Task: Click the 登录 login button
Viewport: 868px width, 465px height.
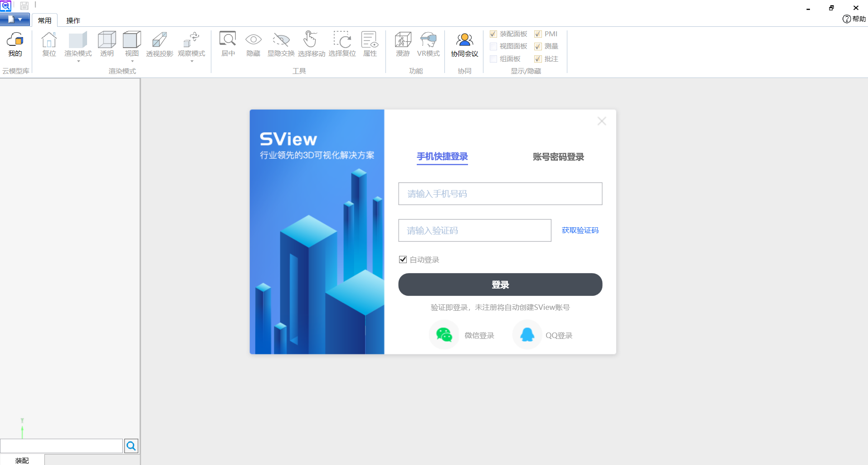Action: click(500, 284)
